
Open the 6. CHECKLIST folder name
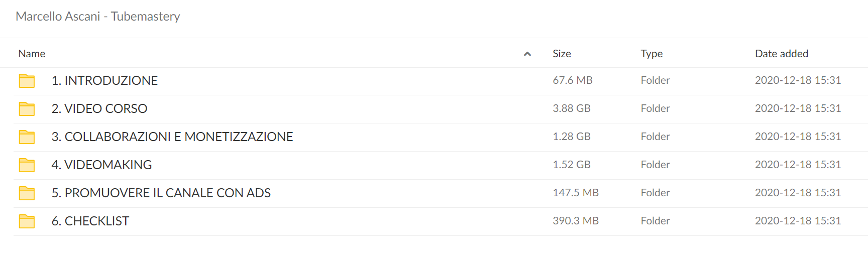90,221
